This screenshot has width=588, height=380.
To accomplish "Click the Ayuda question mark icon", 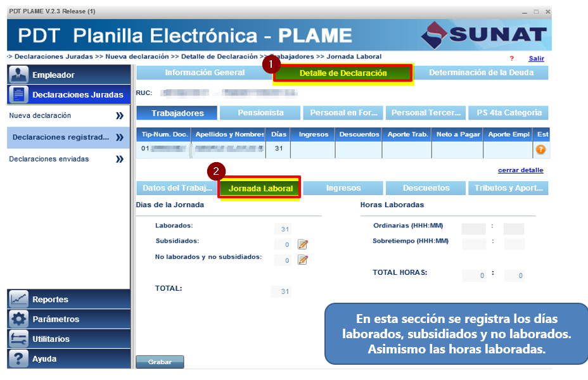I will (19, 358).
